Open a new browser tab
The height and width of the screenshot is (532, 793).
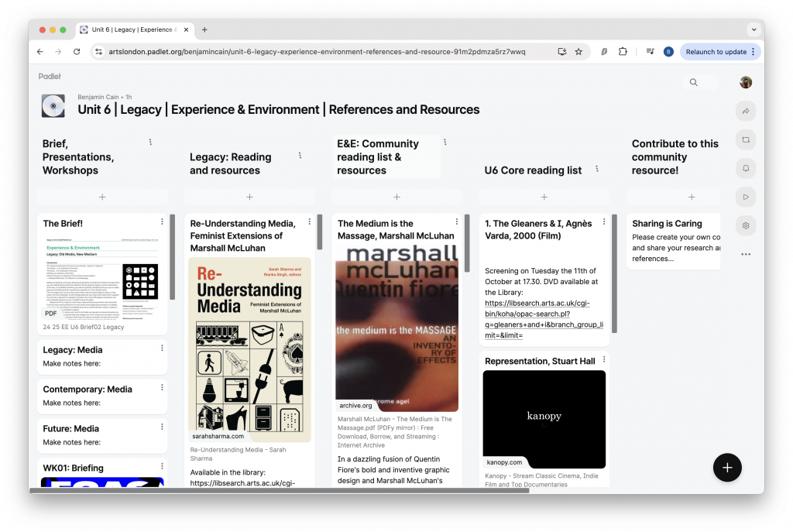[x=204, y=30]
